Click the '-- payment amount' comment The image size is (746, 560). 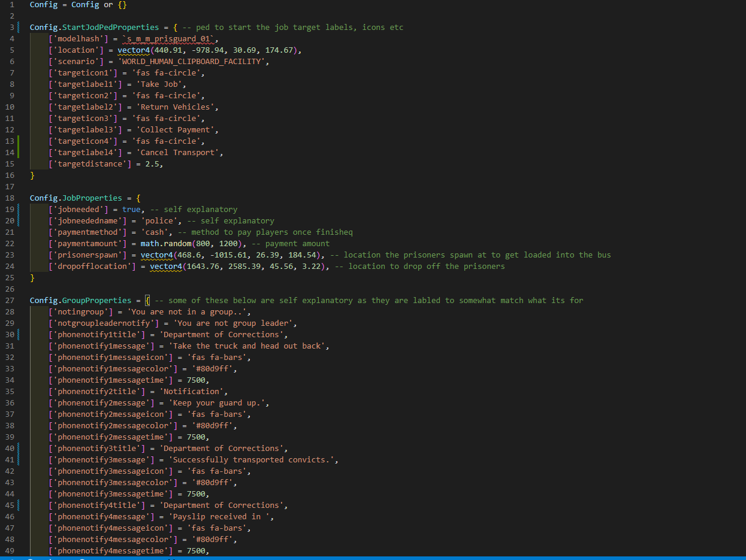point(290,244)
